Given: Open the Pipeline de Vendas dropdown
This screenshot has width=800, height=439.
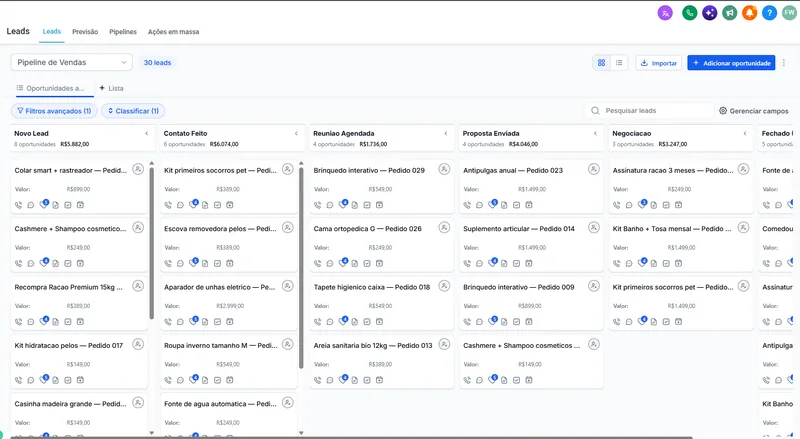Looking at the screenshot, I should point(71,62).
